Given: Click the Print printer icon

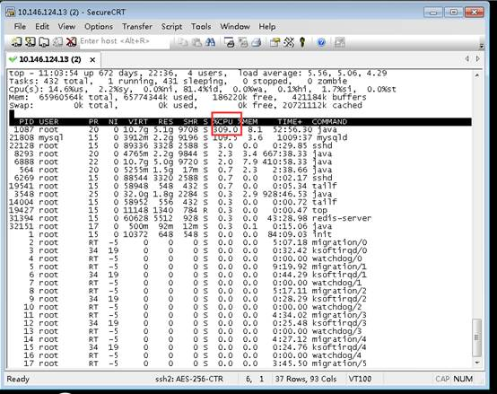Looking at the screenshot, I should (x=256, y=42).
